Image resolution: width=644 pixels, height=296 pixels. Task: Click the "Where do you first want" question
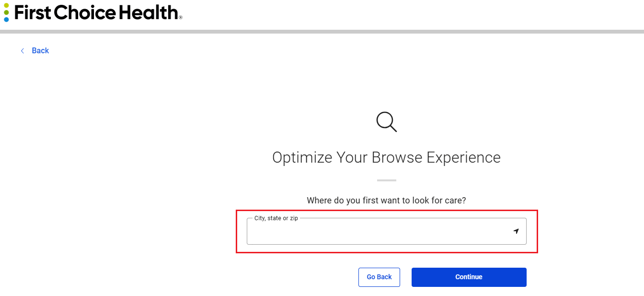pyautogui.click(x=386, y=200)
